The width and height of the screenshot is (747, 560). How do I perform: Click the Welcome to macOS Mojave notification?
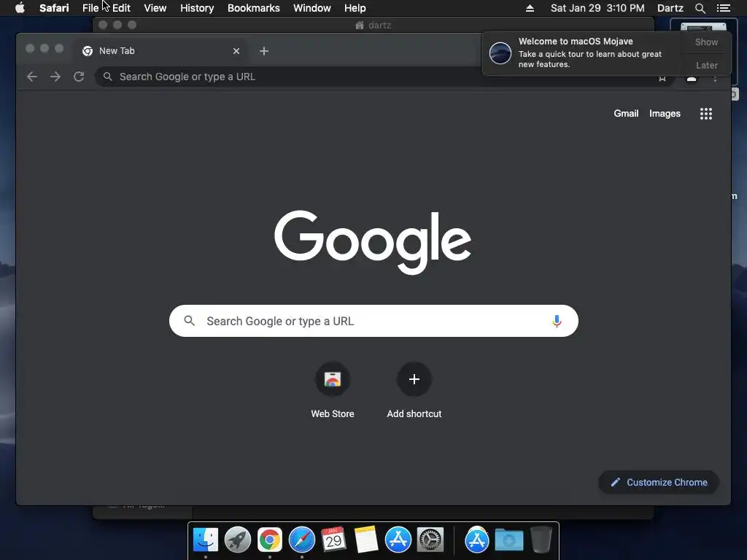581,53
